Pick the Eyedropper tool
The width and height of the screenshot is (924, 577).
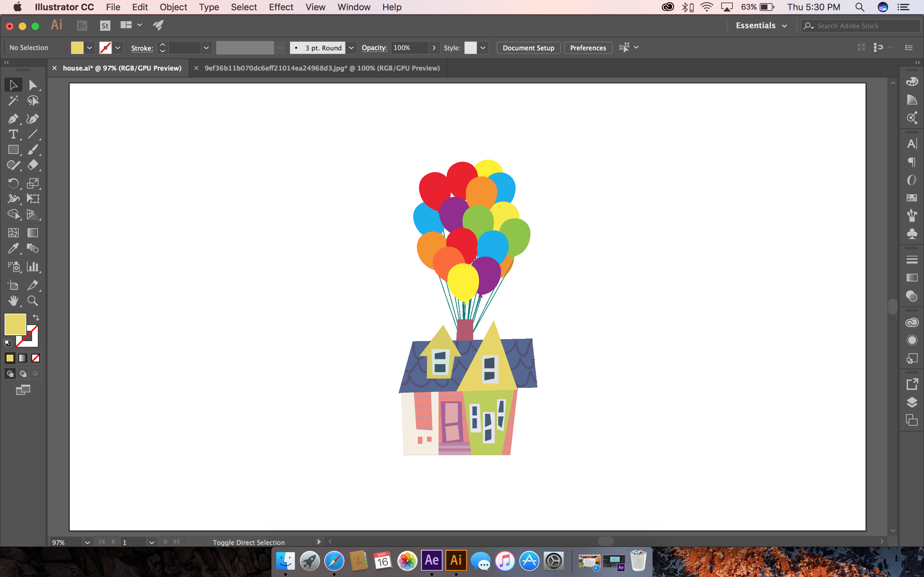[13, 248]
